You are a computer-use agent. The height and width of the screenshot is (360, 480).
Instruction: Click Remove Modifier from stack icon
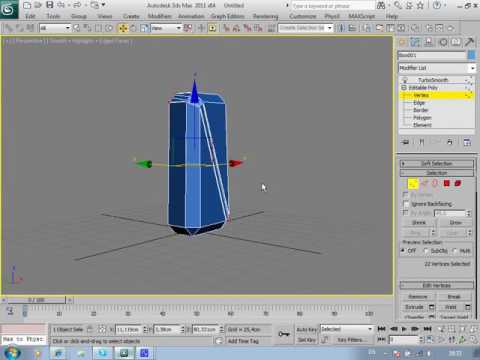pos(450,142)
